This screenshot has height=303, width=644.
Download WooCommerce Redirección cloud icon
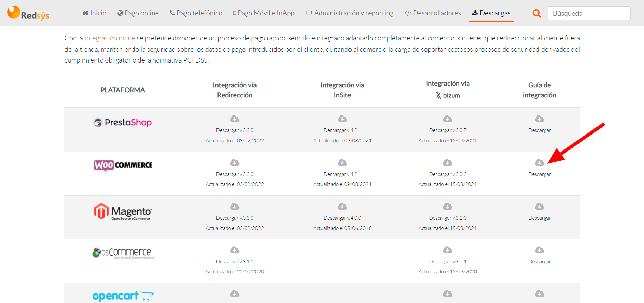(235, 162)
